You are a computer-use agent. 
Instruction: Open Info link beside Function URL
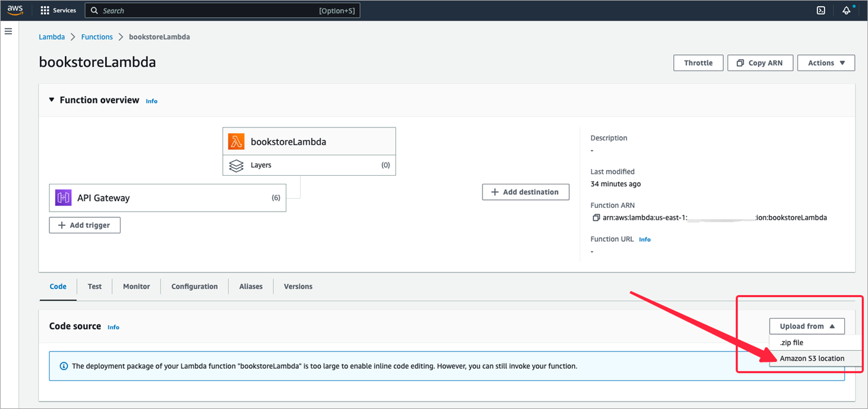click(x=645, y=239)
